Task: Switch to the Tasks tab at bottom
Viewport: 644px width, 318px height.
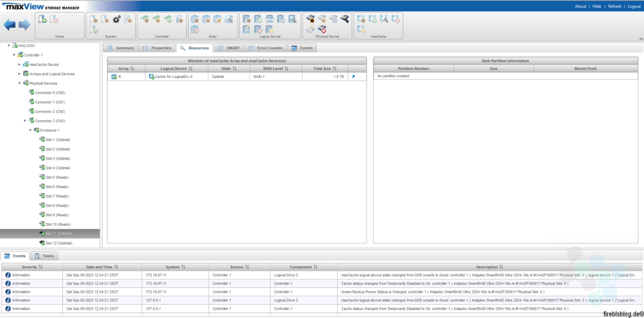Action: (45, 256)
